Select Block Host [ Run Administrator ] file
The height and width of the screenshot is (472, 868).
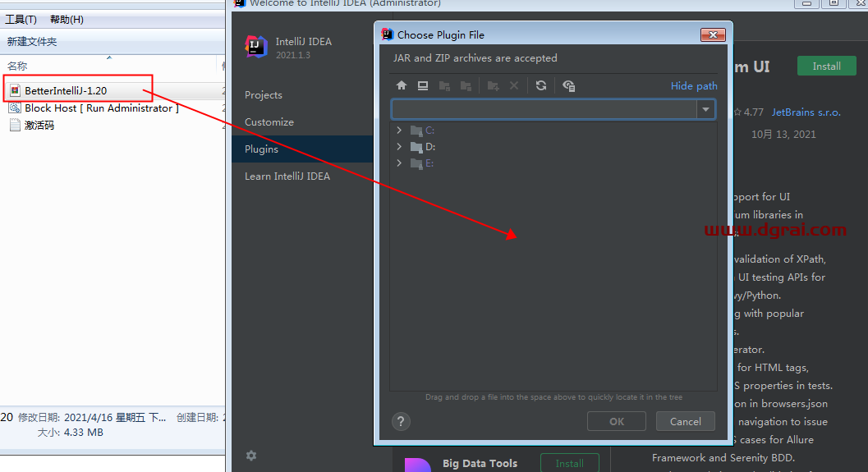pyautogui.click(x=101, y=108)
